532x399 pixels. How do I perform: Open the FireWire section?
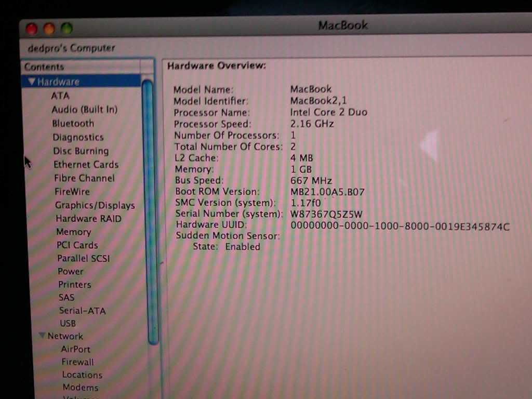[x=72, y=192]
